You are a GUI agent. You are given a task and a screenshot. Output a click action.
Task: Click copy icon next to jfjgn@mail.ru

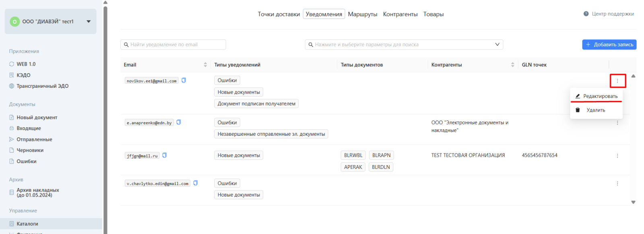click(x=164, y=155)
